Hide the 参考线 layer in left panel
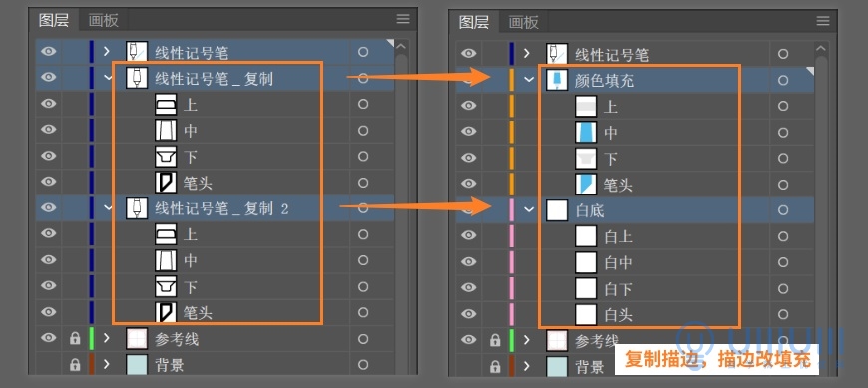Screen dimensions: 868x388 49,338
